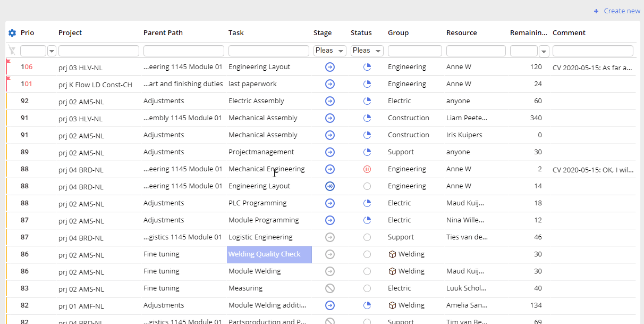Click the grey stage icon for Welding Quality Check

[330, 254]
